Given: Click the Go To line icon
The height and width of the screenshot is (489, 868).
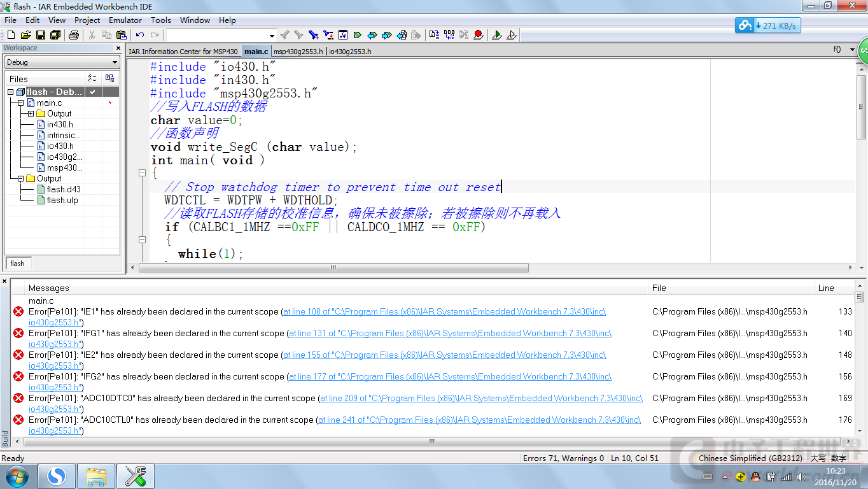Looking at the screenshot, I should pyautogui.click(x=343, y=35).
